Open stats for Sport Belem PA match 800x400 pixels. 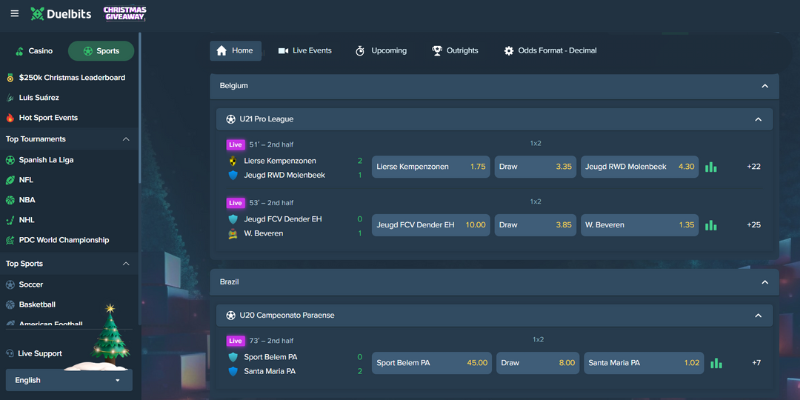click(x=716, y=363)
